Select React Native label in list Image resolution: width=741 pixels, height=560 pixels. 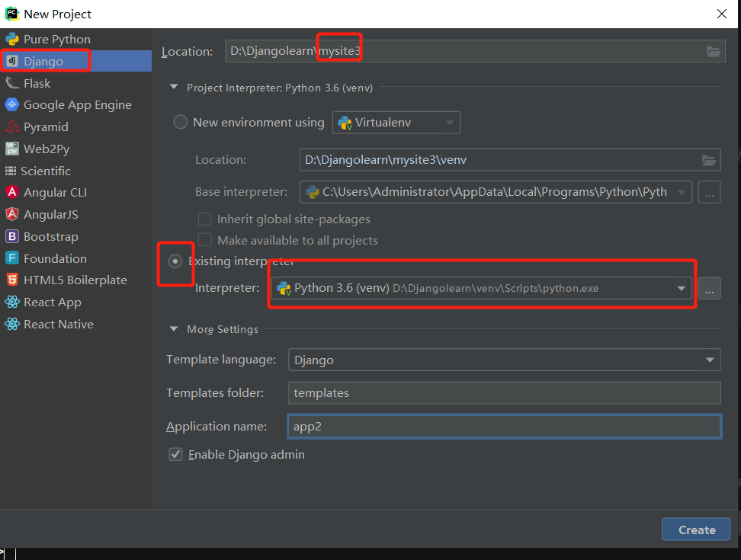(59, 325)
